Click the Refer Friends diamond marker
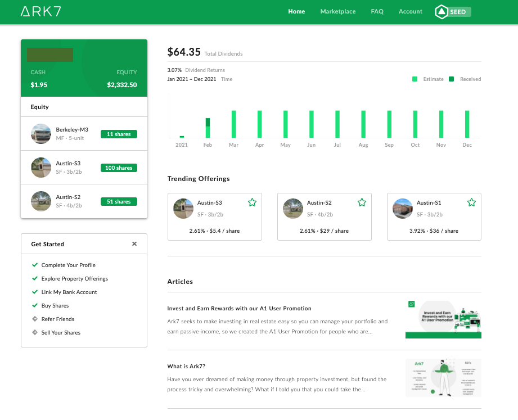The width and height of the screenshot is (518, 420). (35, 319)
